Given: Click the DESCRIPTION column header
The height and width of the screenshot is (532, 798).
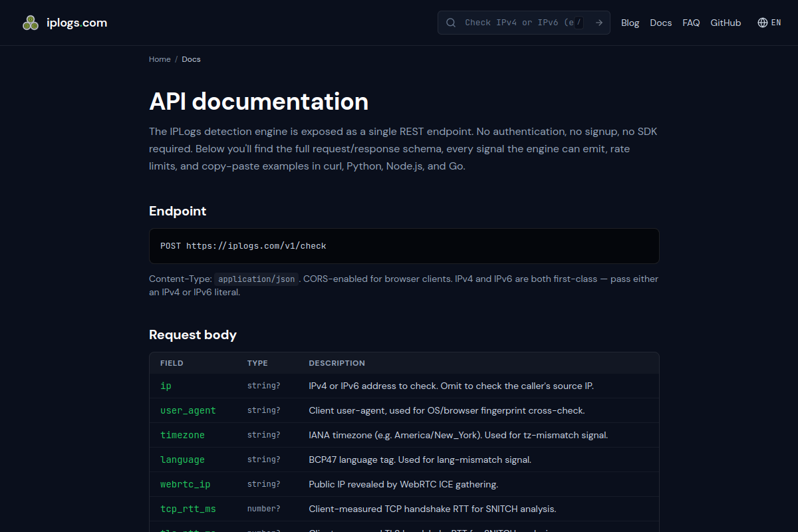Looking at the screenshot, I should (x=337, y=363).
